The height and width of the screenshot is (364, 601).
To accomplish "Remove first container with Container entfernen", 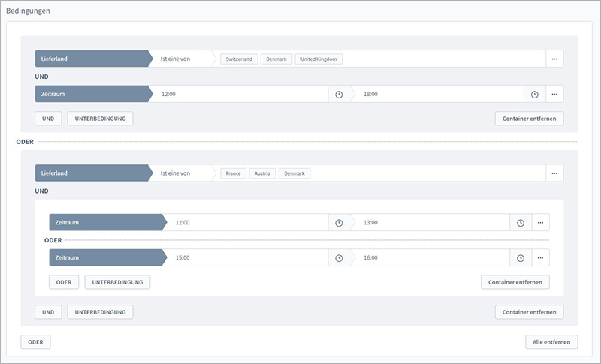I will coord(529,119).
